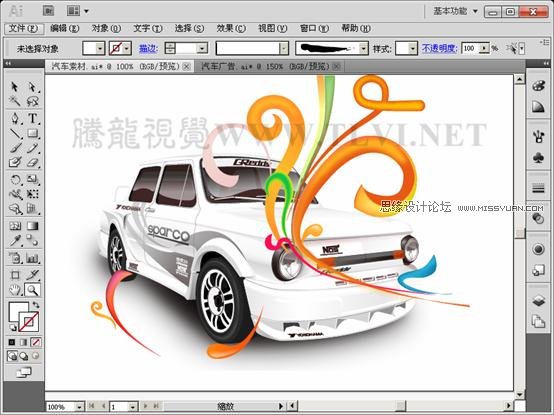Select the Magic Wand tool

[14, 101]
